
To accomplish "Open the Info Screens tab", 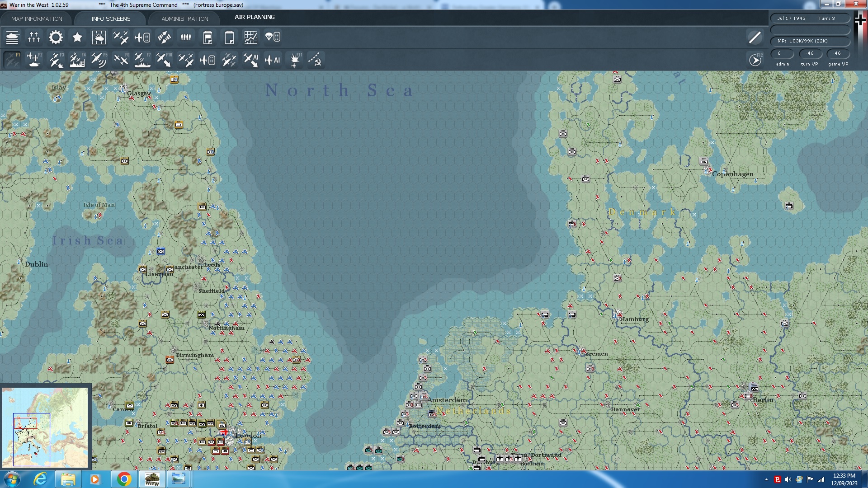I will coord(110,19).
